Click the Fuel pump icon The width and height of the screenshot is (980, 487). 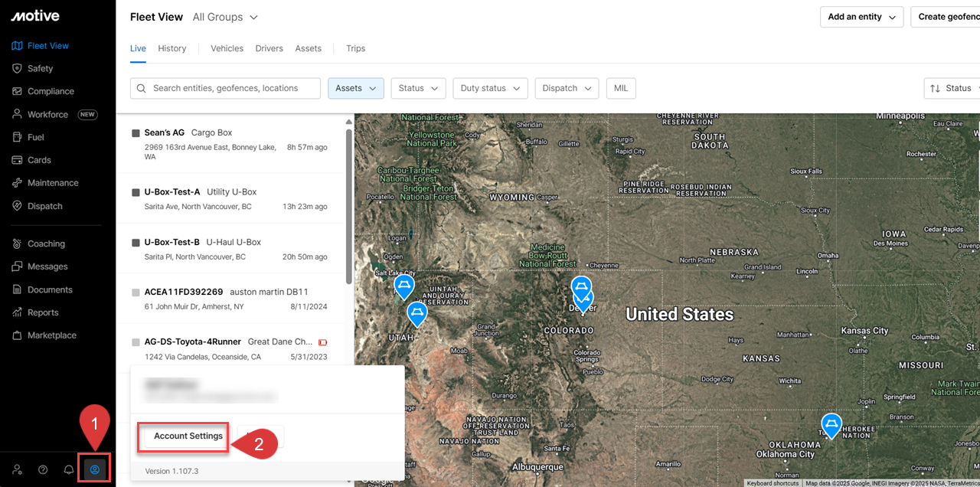coord(18,137)
